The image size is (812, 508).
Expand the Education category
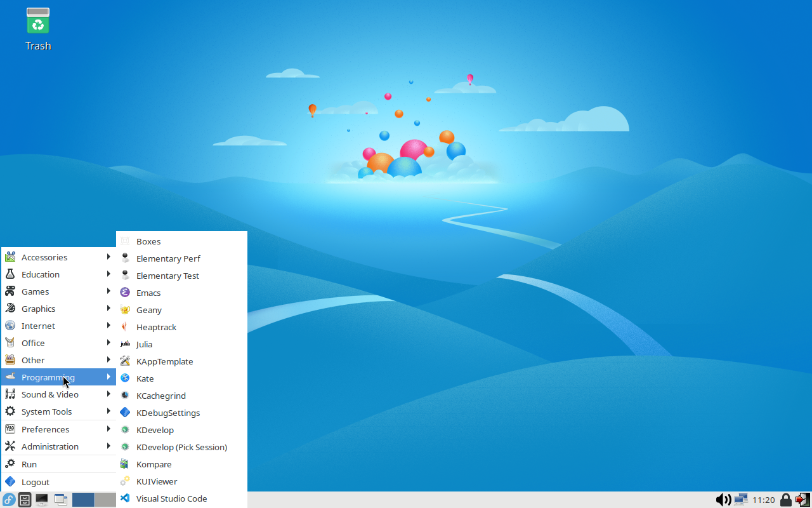[58, 274]
